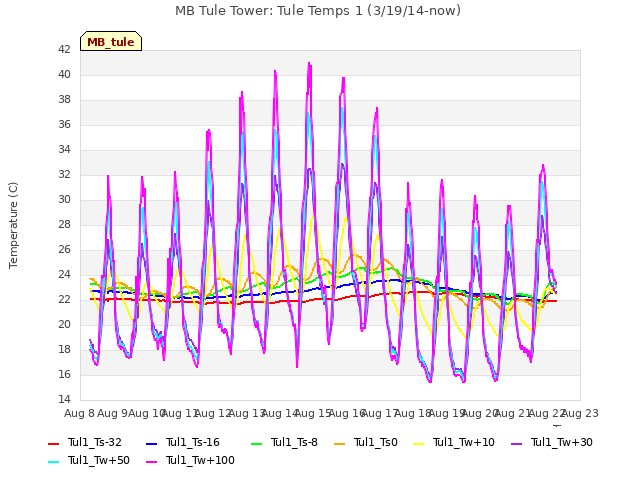This screenshot has height=480, width=640.
Task: Click the 42 y-axis tick label
Action: point(64,49)
